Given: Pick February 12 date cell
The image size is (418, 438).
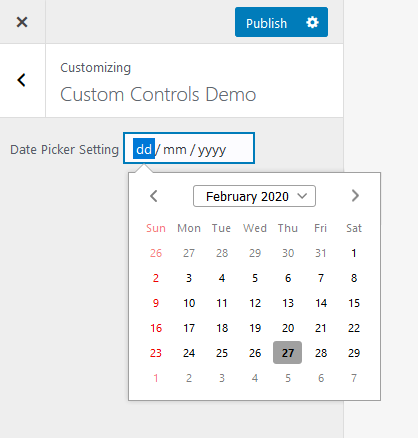Looking at the screenshot, I should point(255,303).
